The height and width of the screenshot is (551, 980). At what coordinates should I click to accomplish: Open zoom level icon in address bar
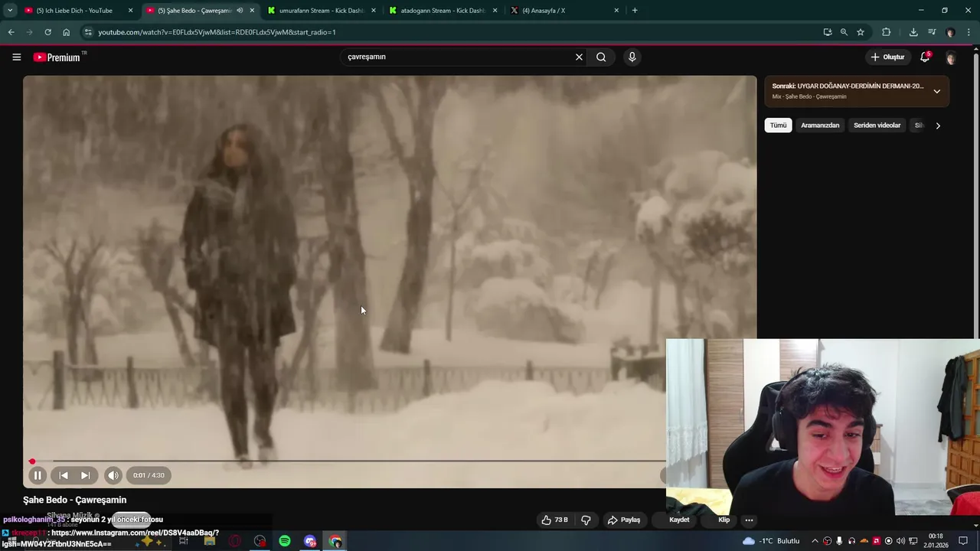[x=844, y=32]
